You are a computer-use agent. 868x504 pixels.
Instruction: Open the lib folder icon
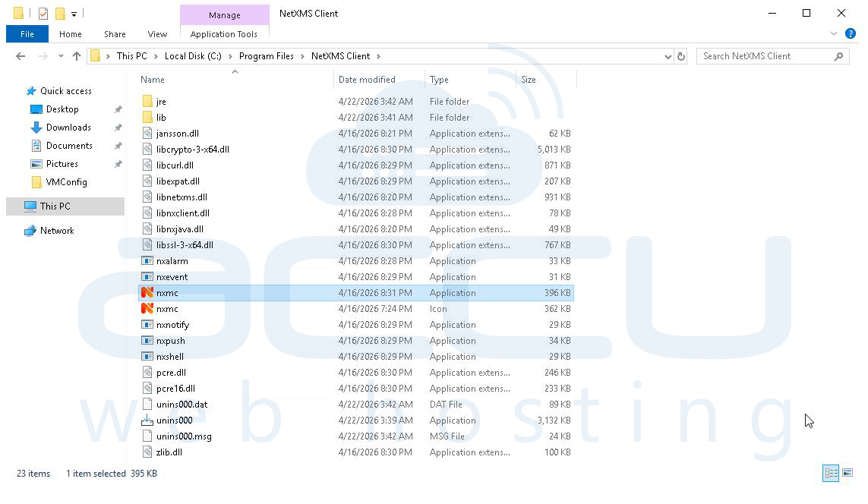(147, 118)
